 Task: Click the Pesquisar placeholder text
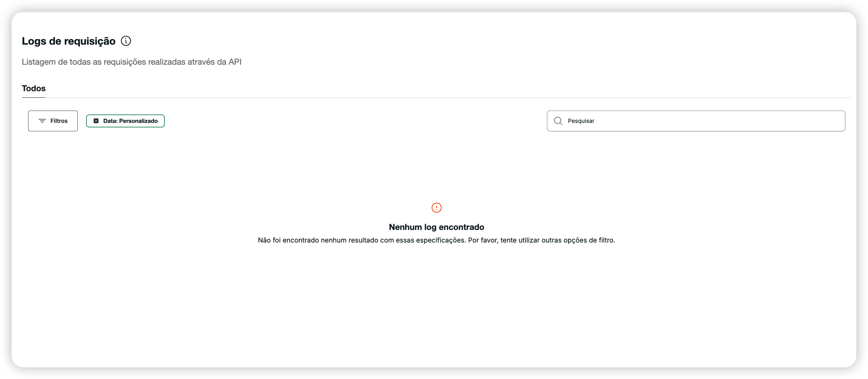581,121
